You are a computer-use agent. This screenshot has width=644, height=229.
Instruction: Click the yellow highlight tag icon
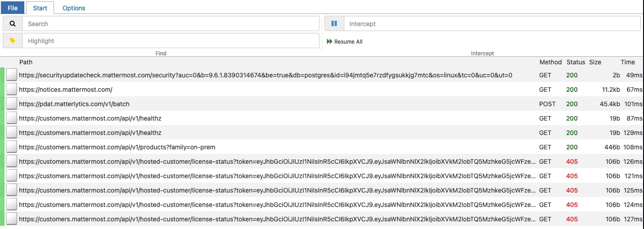coord(13,41)
